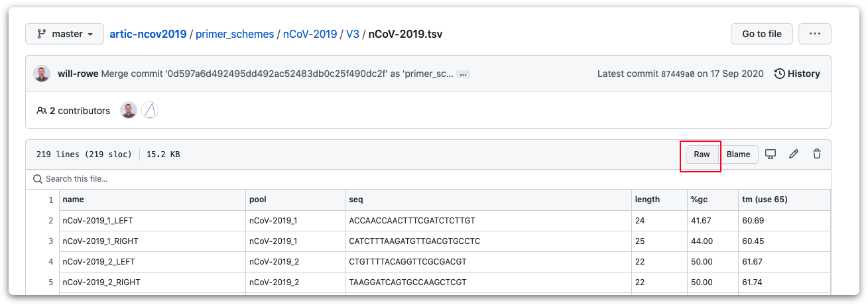
Task: Click the Raw button
Action: (x=702, y=154)
